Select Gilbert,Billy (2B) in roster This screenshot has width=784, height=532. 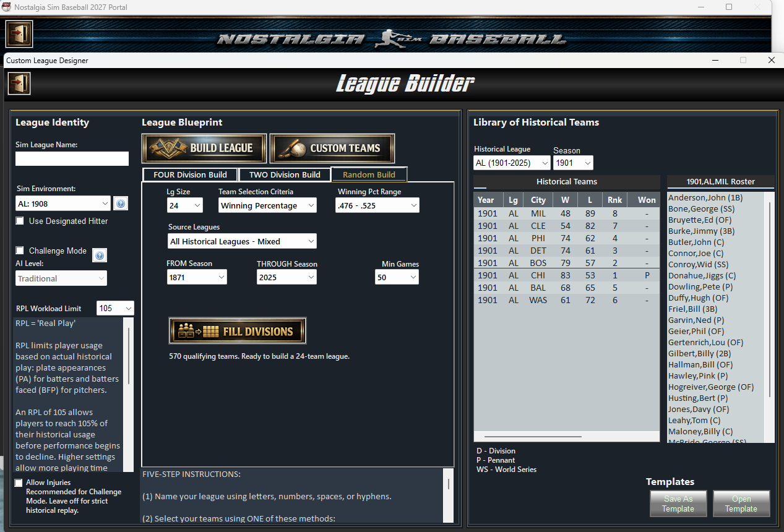point(699,354)
